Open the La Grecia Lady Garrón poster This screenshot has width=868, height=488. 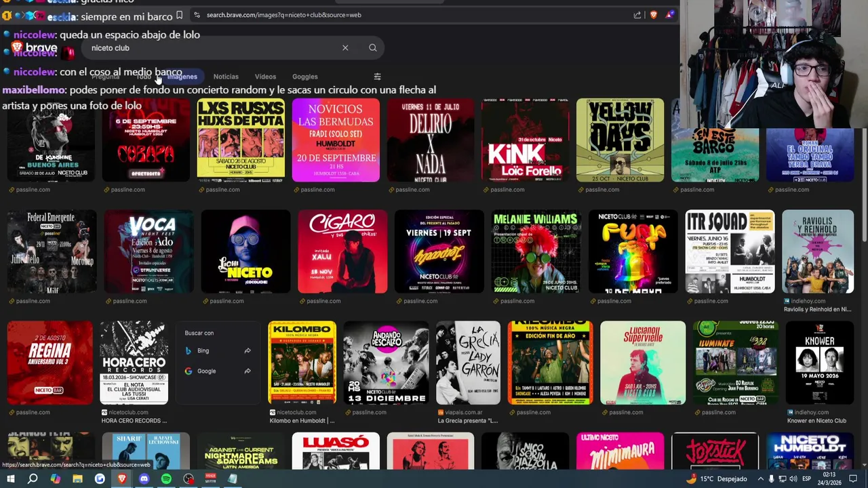[468, 363]
